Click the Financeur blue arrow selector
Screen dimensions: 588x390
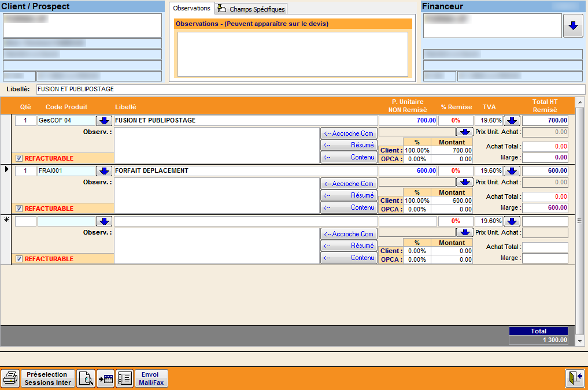pos(572,26)
